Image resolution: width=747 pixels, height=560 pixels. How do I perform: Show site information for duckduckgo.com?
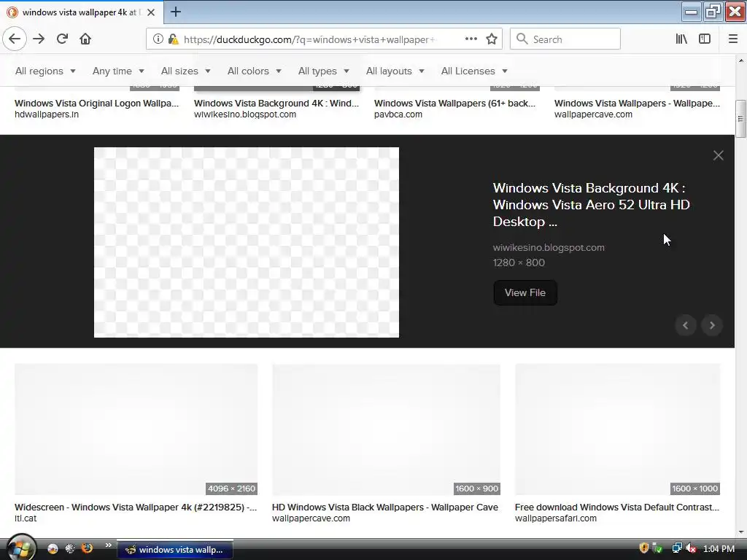point(158,39)
